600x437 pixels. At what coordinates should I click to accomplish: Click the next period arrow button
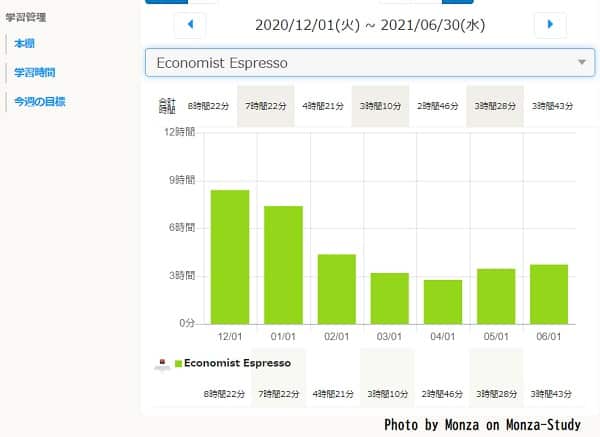pyautogui.click(x=549, y=24)
